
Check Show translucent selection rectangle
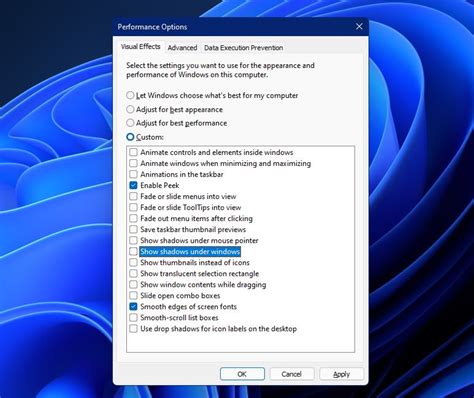coord(133,273)
